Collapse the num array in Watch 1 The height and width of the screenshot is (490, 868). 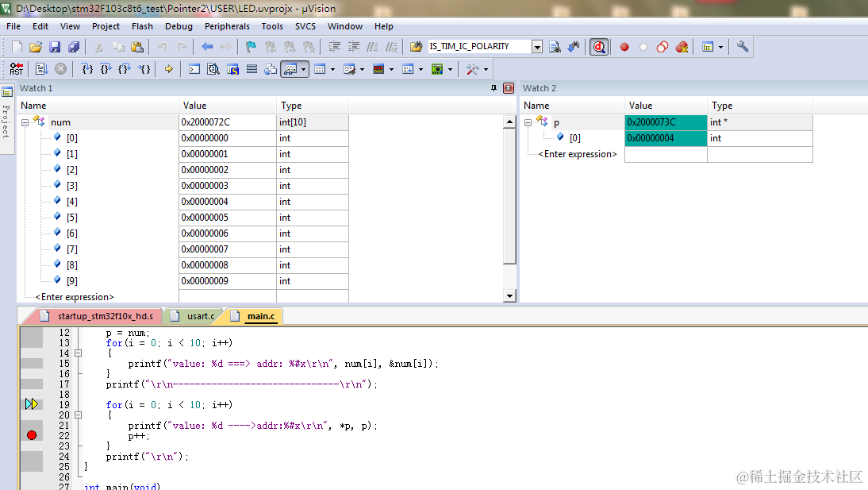25,122
